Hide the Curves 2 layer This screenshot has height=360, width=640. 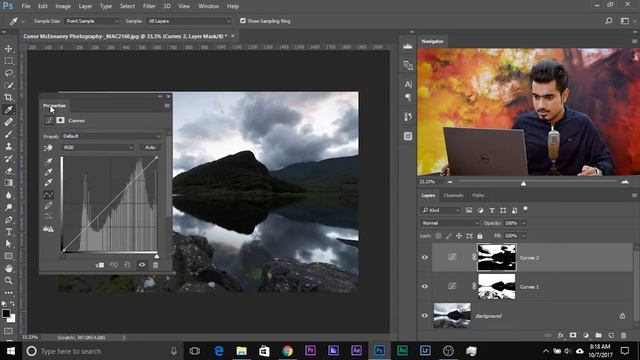424,258
